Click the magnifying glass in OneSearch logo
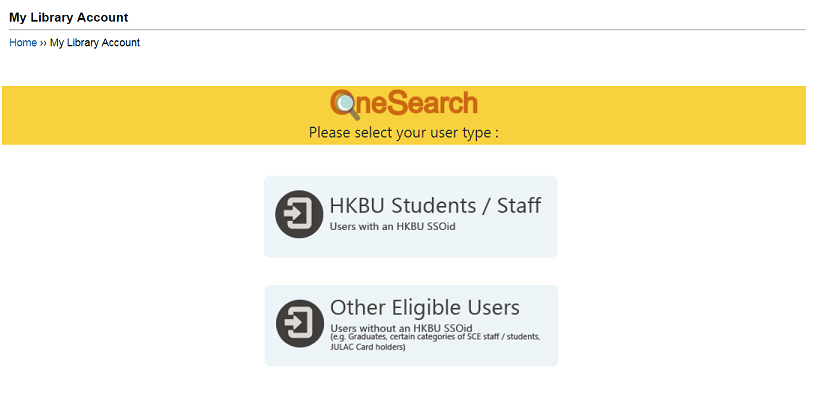The width and height of the screenshot is (831, 394). coord(345,104)
